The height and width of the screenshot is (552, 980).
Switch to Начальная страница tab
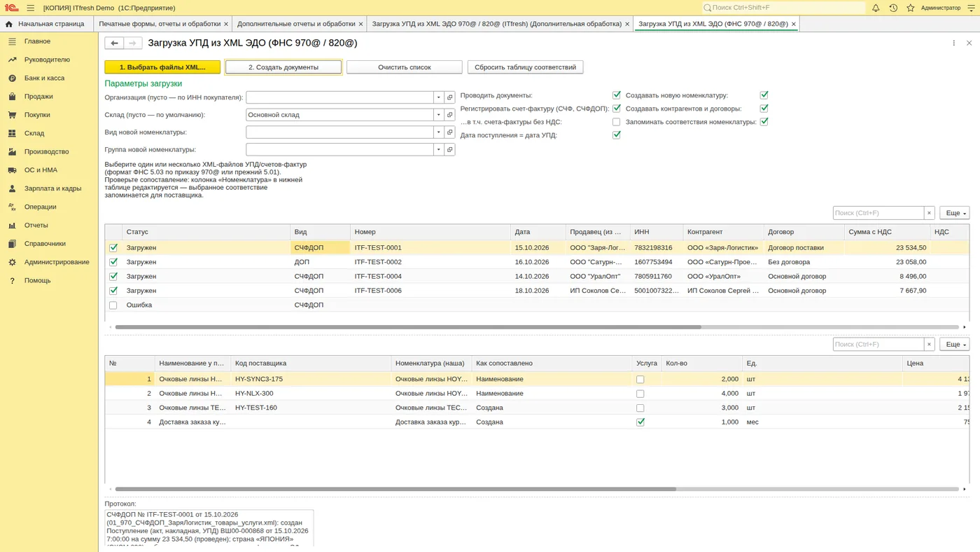[x=46, y=24]
